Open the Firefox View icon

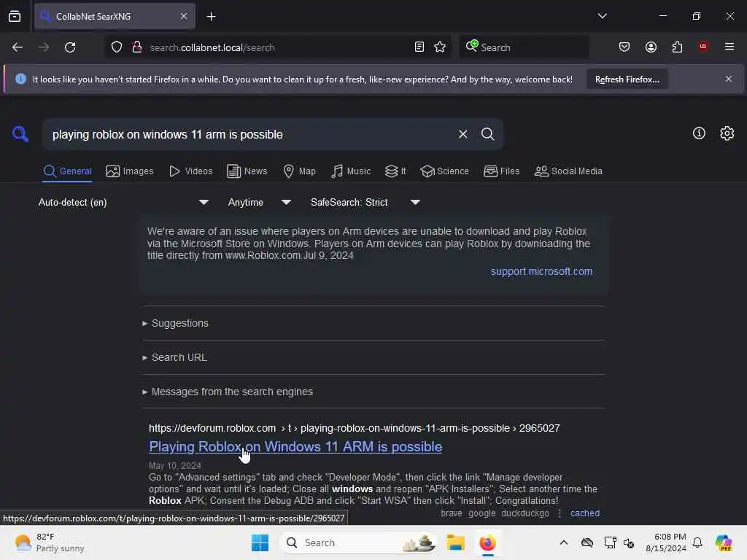pyautogui.click(x=15, y=16)
